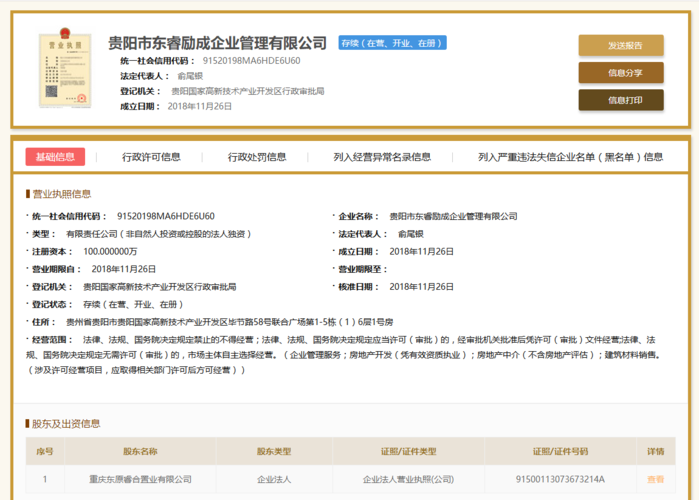The height and width of the screenshot is (500, 699).
Task: Open the 列入经营异常名录信息 tab
Action: 382,157
